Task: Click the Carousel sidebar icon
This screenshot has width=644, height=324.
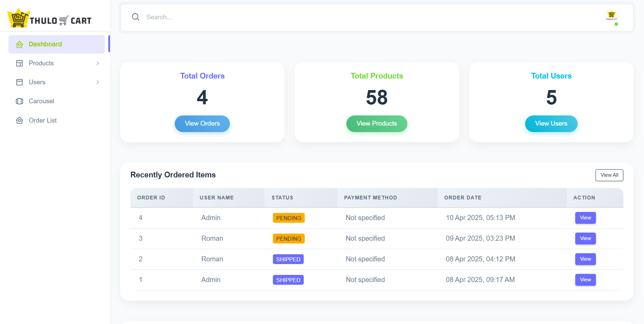Action: (20, 101)
